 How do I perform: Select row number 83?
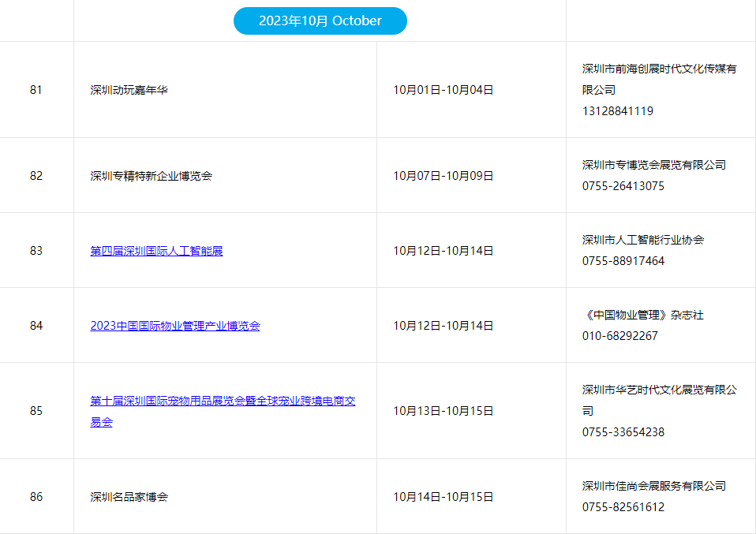coord(36,251)
